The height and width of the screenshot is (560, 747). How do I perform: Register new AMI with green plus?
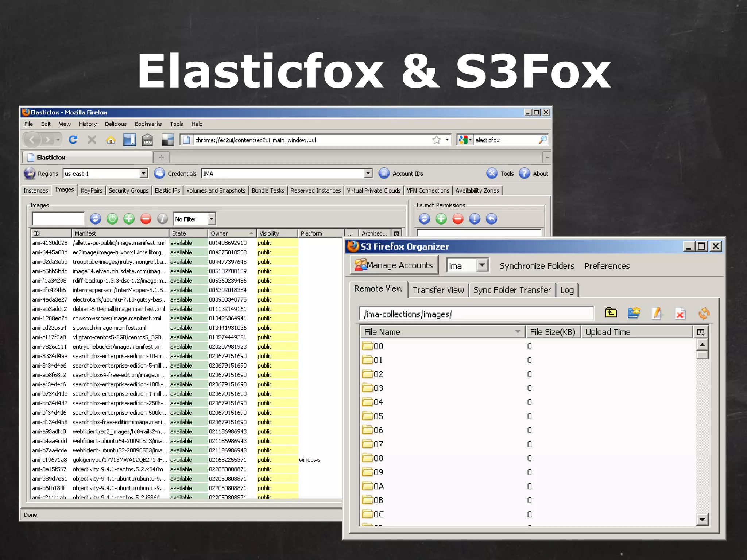[129, 219]
